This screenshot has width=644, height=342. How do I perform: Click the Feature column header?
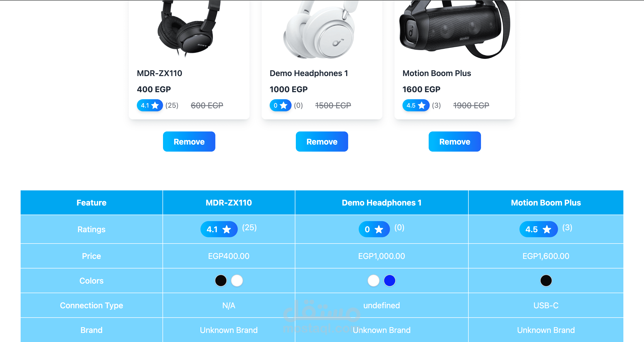(92, 203)
